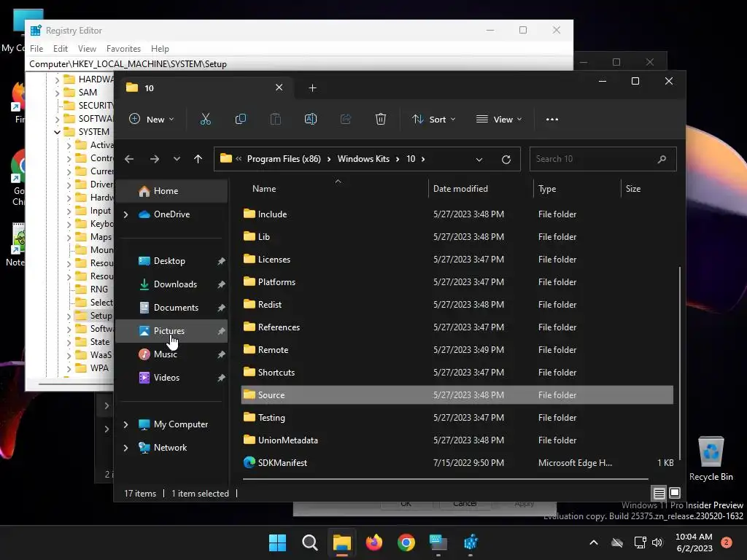The width and height of the screenshot is (747, 560).
Task: Click the search magnifier in Search 10 box
Action: coord(662,159)
